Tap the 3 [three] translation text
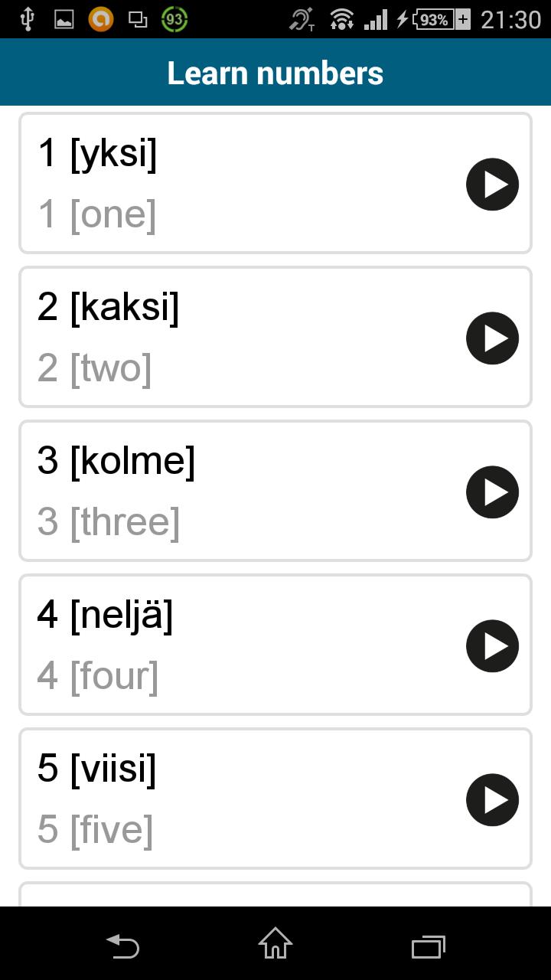Image resolution: width=551 pixels, height=980 pixels. 109,522
